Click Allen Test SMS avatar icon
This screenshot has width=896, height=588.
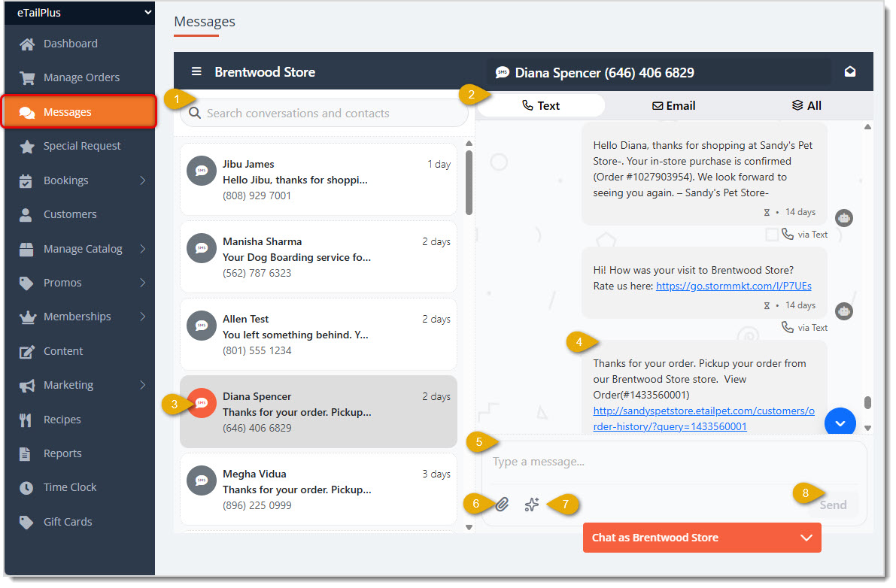point(202,326)
